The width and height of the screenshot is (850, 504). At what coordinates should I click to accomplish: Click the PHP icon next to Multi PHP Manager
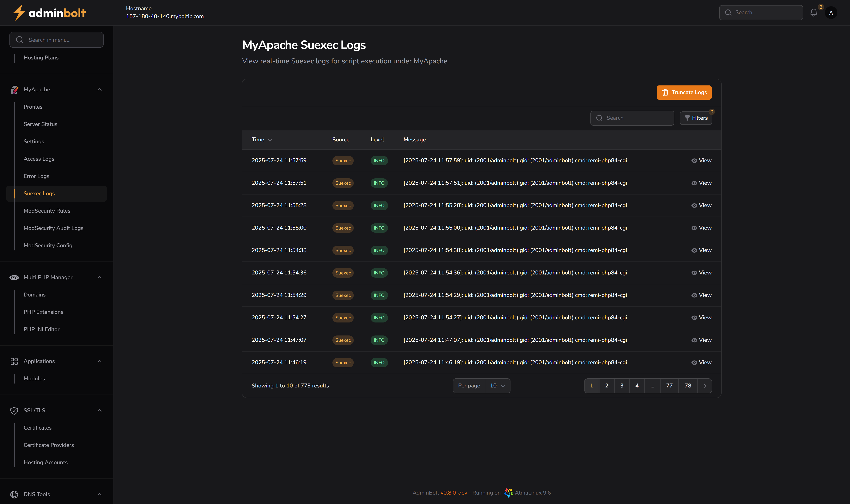[14, 277]
